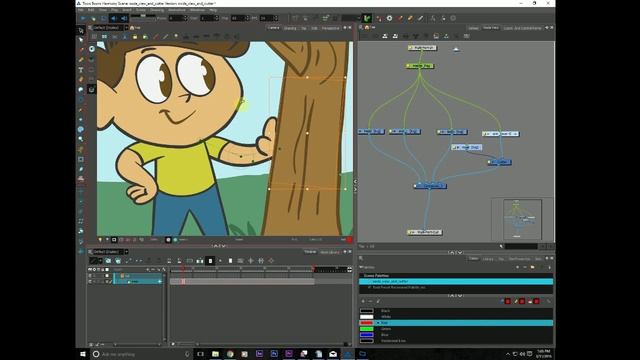Open the Camera view workspace dropdown arrow
This screenshot has height=360, width=640.
point(127,28)
